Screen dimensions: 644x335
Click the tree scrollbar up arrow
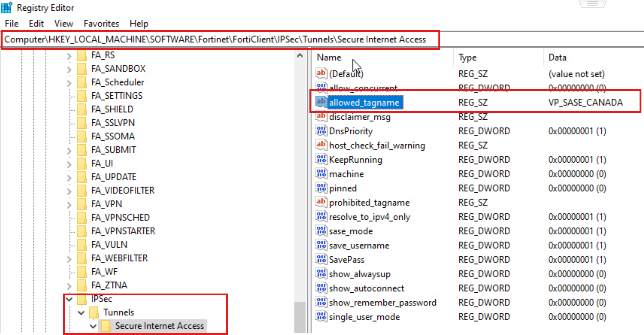click(x=300, y=56)
